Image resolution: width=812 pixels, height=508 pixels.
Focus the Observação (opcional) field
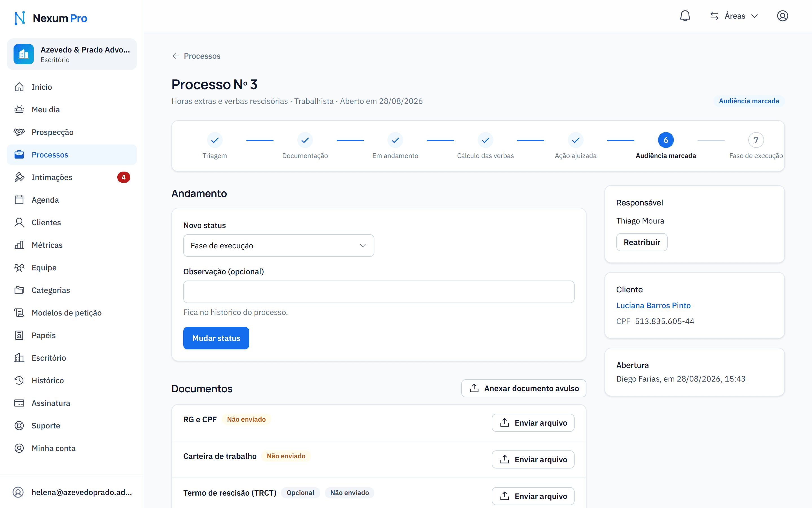tap(379, 292)
